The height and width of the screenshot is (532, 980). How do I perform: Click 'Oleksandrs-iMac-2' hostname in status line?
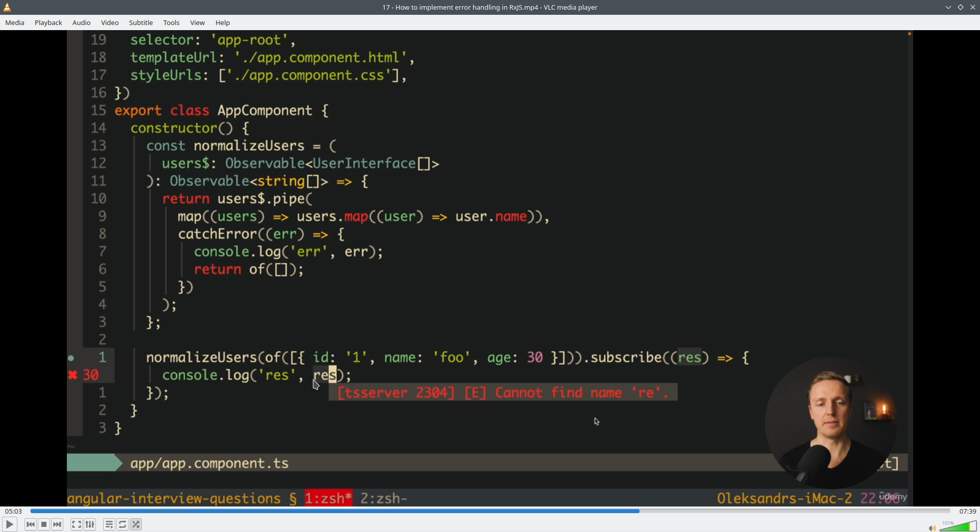(x=785, y=498)
